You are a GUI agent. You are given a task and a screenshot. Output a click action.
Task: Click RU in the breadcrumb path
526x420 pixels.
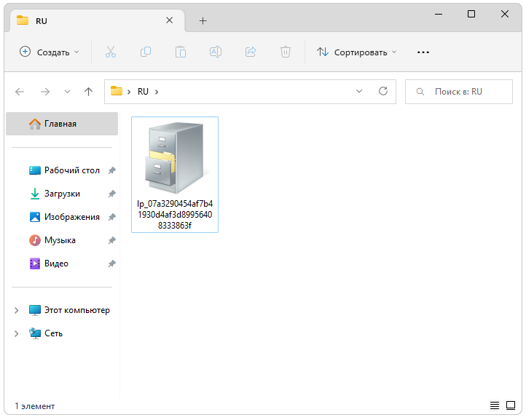point(143,92)
